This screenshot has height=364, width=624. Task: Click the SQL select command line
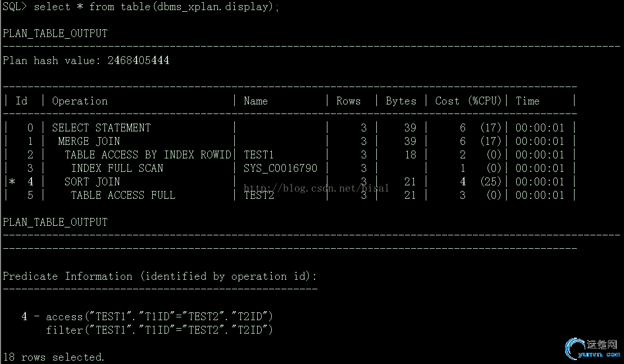[x=140, y=7]
